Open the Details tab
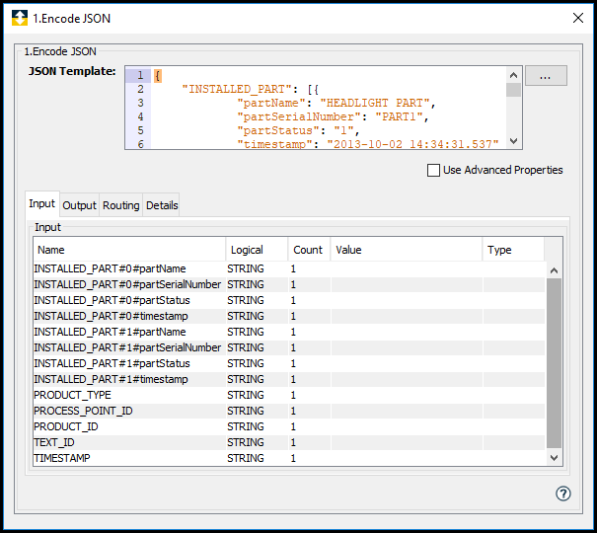Viewport: 597px width, 533px height. pos(162,205)
